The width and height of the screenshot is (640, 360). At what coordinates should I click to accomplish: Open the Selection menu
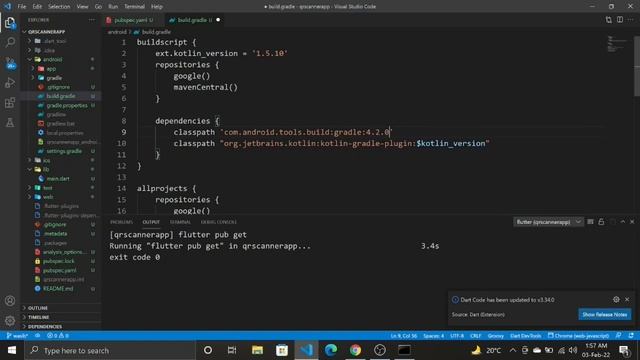tap(59, 7)
